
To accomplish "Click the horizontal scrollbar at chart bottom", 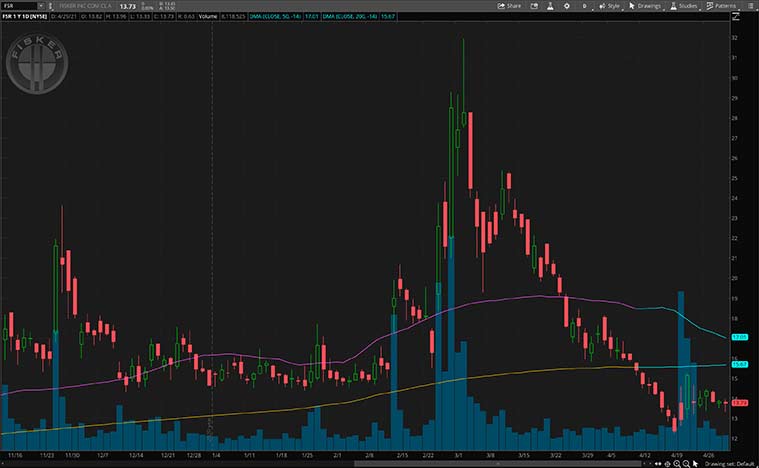I will 496,464.
